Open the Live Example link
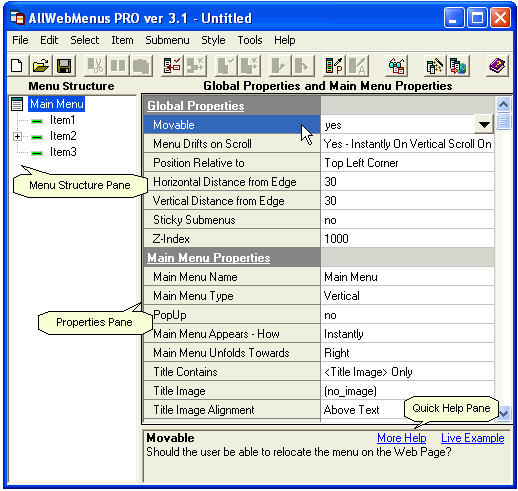This screenshot has height=491, width=518. click(472, 438)
